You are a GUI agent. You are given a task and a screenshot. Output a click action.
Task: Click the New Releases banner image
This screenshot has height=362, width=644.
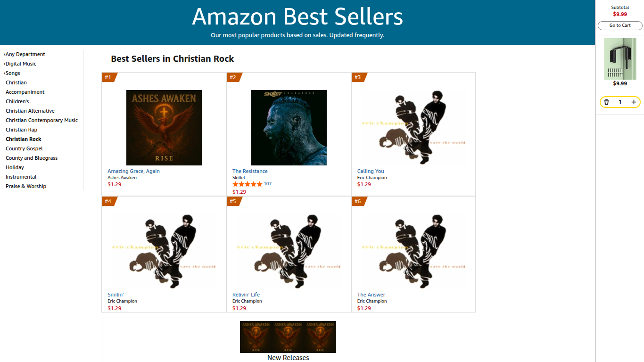point(288,337)
